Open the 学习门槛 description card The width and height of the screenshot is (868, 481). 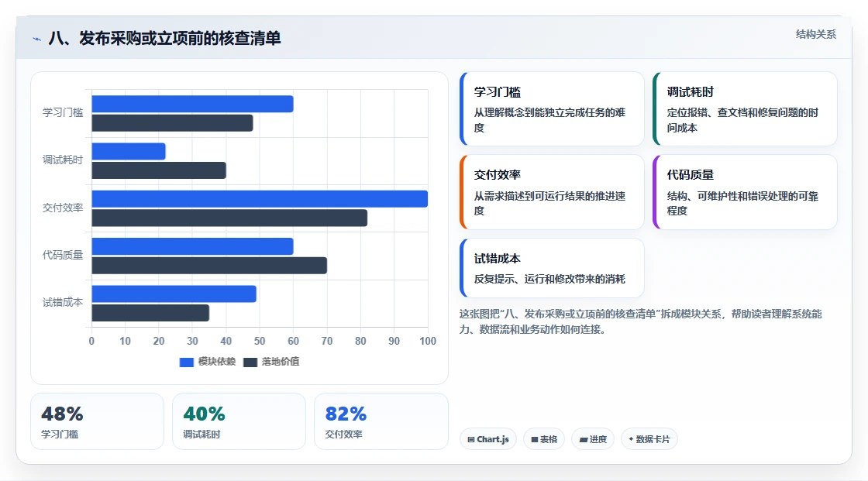coord(552,109)
